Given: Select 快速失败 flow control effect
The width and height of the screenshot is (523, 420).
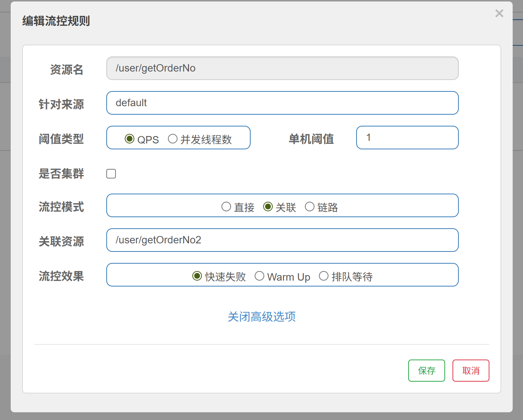Looking at the screenshot, I should click(197, 276).
